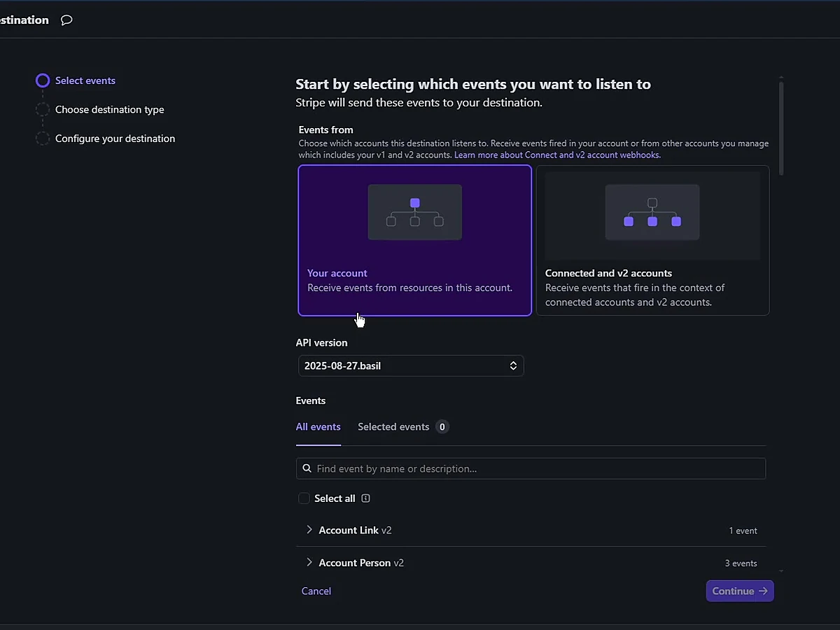
Task: Click the Configure your destination step circle
Action: pyautogui.click(x=43, y=139)
